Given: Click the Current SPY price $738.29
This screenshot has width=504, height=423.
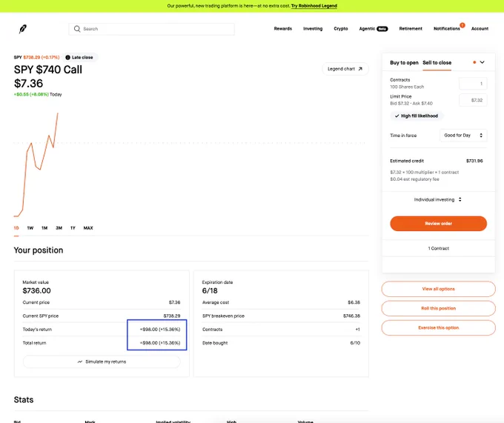Looking at the screenshot, I should point(172,316).
